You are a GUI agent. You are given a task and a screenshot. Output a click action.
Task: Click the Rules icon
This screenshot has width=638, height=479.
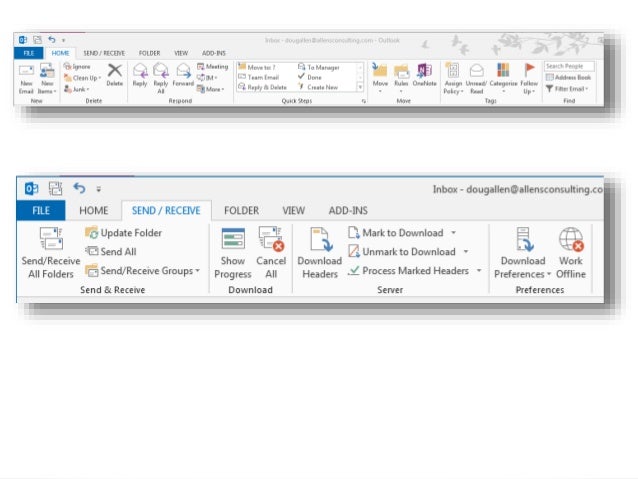[401, 71]
